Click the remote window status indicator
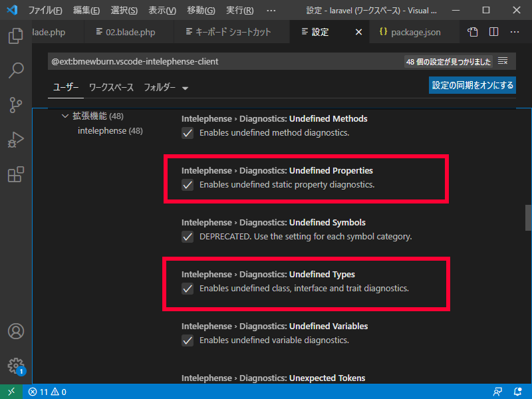 click(x=11, y=392)
